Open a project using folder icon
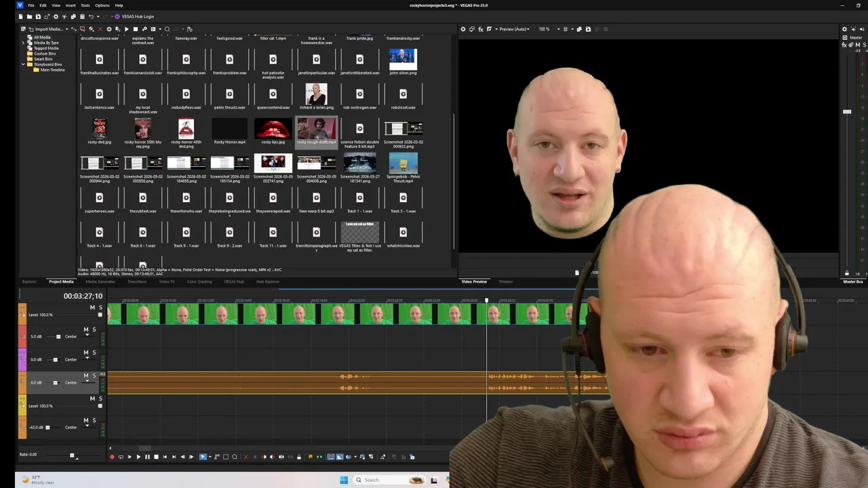 (x=29, y=16)
